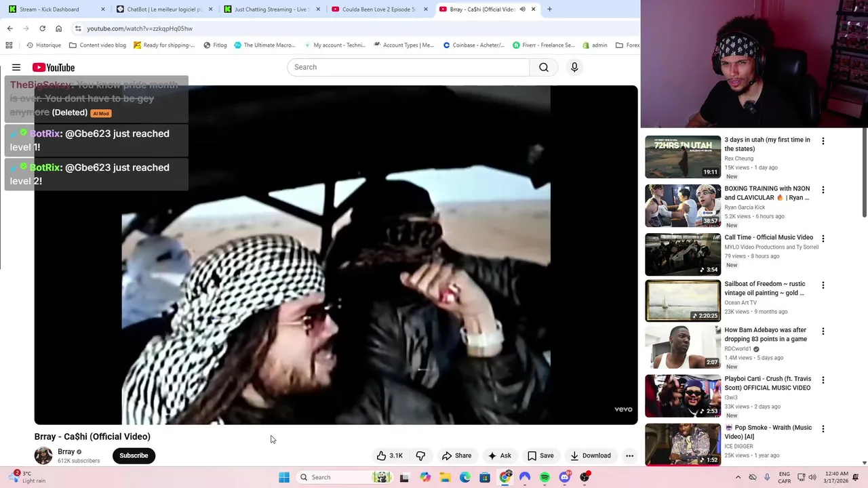This screenshot has width=868, height=488.
Task: Open more options for Call Time video
Action: click(x=823, y=239)
